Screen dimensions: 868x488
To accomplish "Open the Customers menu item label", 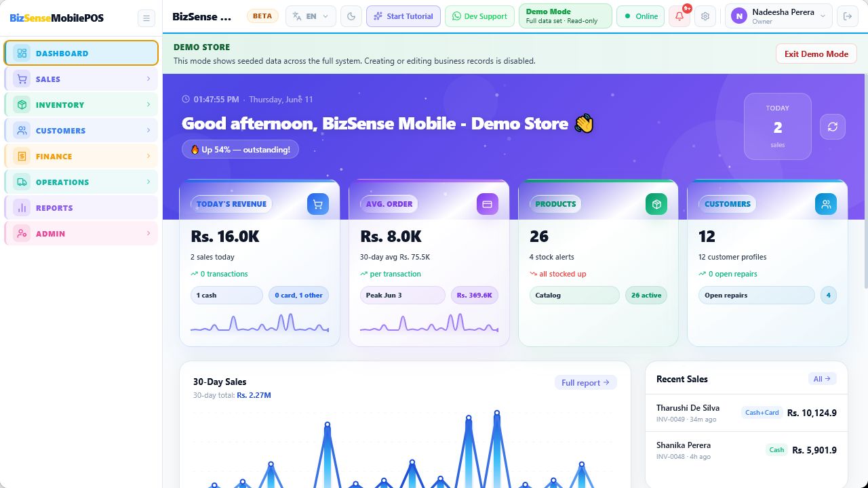I will pos(61,131).
